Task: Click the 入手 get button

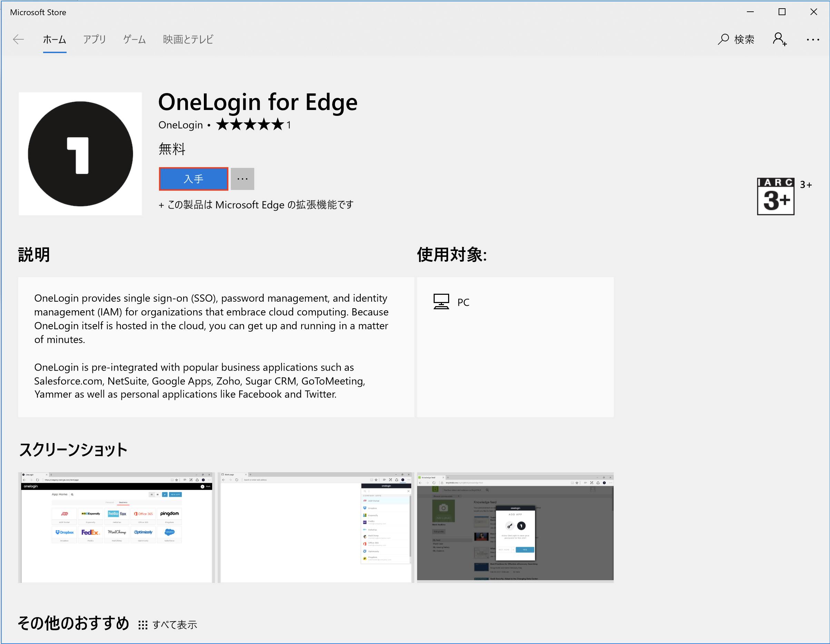Action: [x=194, y=179]
